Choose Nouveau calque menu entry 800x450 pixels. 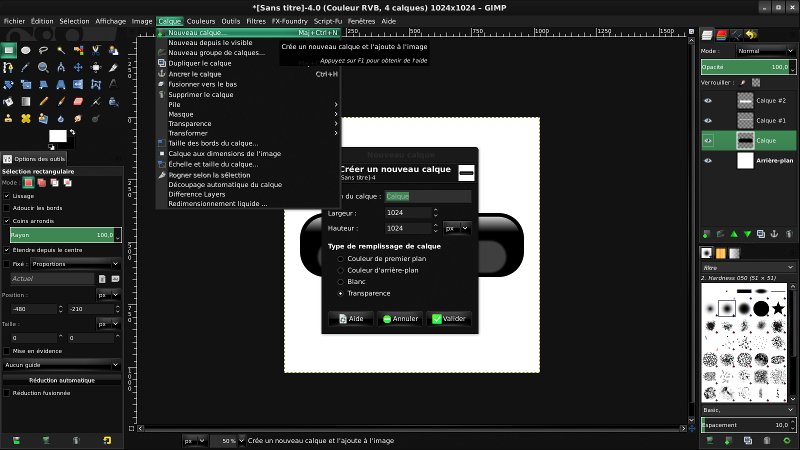click(248, 33)
